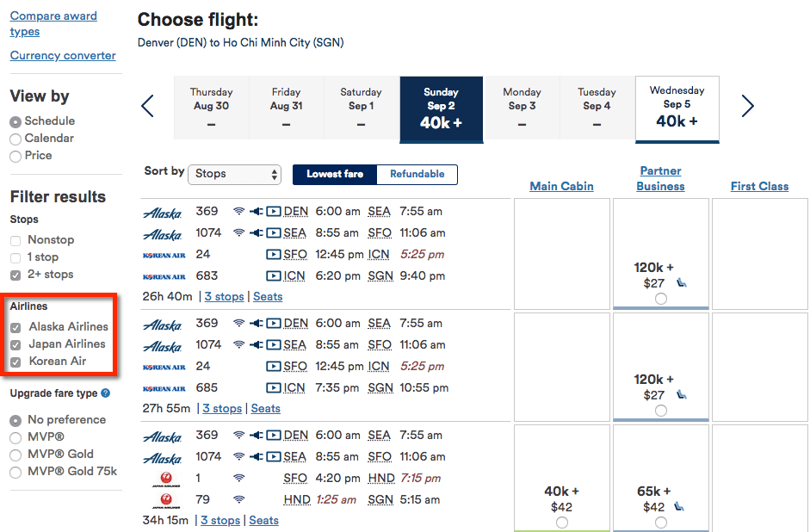Screen dimensions: 810x532
Task: Open the Sort by Stops dropdown
Action: 234,174
